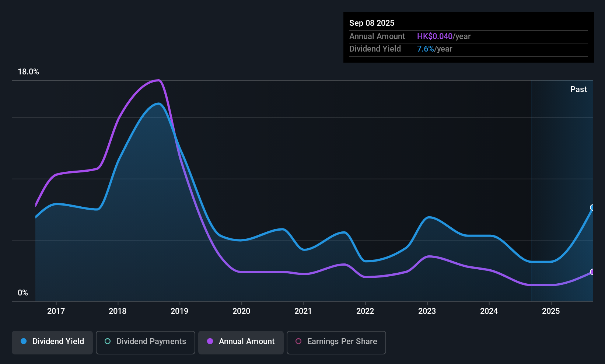Click the 2024 x-axis label
The width and height of the screenshot is (605, 364).
click(x=489, y=311)
